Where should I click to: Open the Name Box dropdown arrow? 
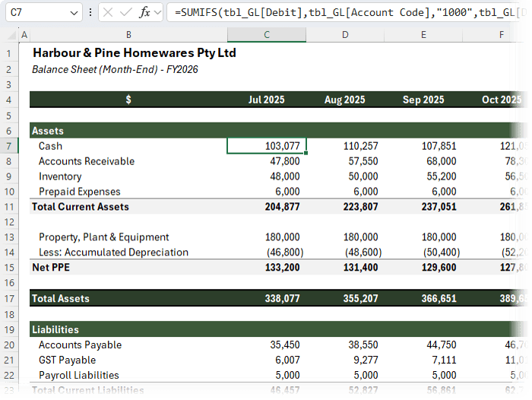pos(74,13)
